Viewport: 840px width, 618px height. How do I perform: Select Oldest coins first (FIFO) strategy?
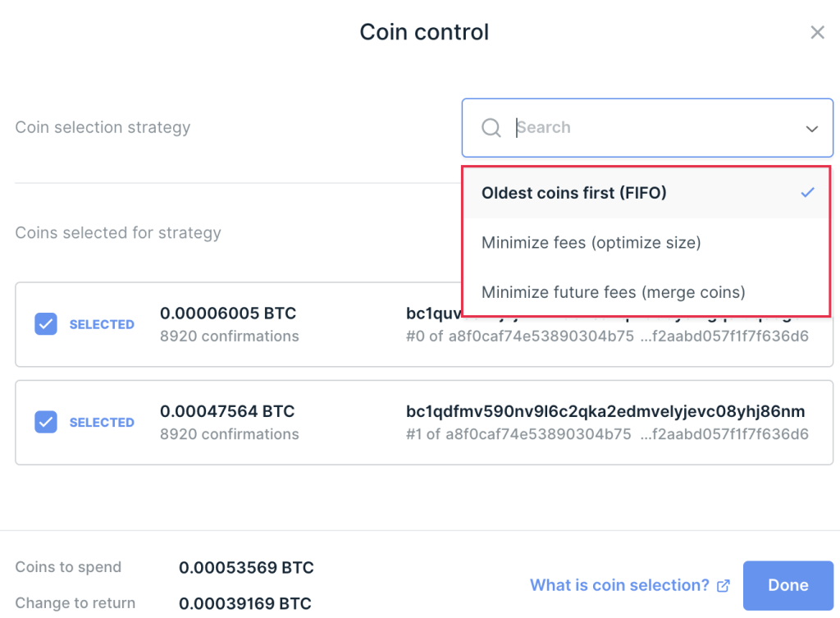[x=574, y=193]
